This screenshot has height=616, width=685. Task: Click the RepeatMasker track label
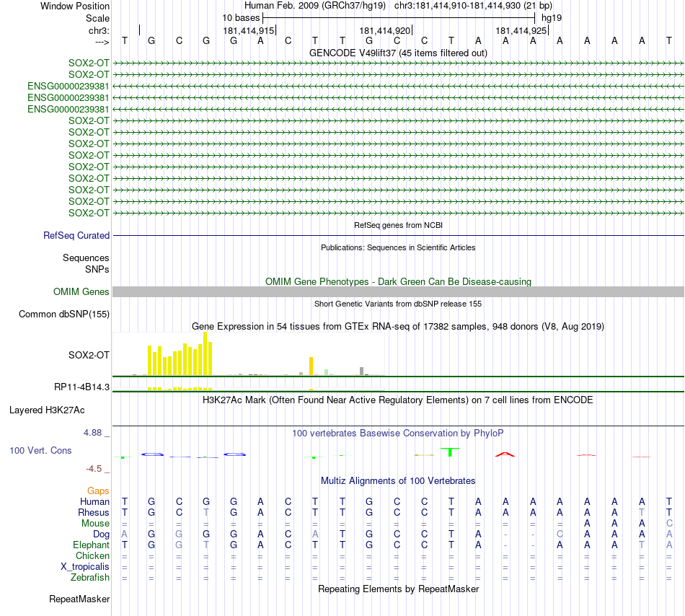[x=79, y=599]
